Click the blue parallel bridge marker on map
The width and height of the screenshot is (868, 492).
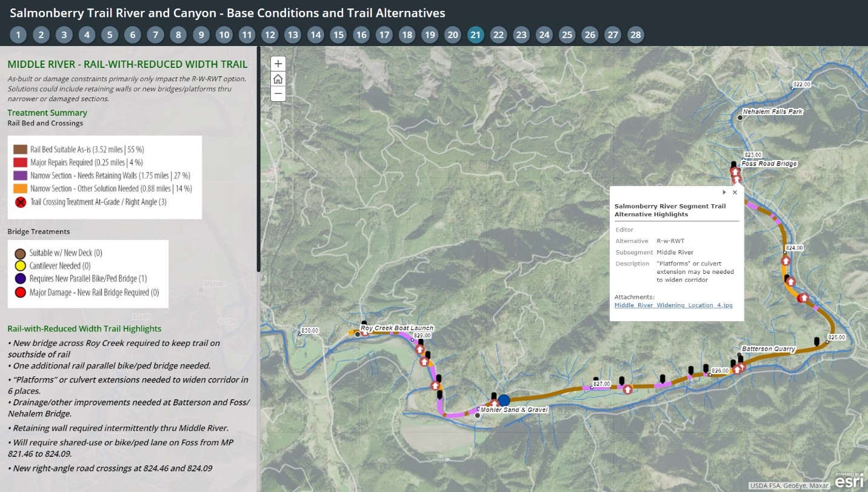[x=504, y=401]
